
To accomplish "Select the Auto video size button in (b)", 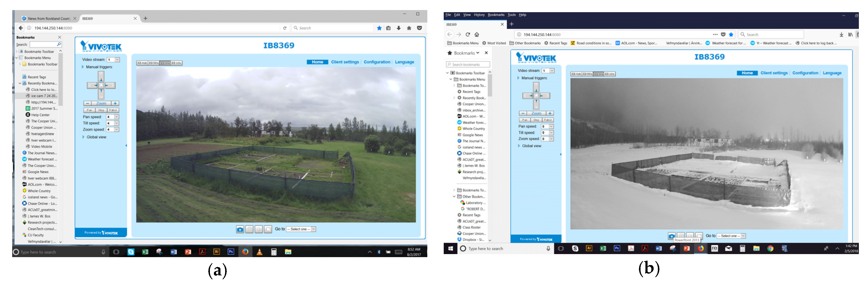I will click(x=576, y=74).
